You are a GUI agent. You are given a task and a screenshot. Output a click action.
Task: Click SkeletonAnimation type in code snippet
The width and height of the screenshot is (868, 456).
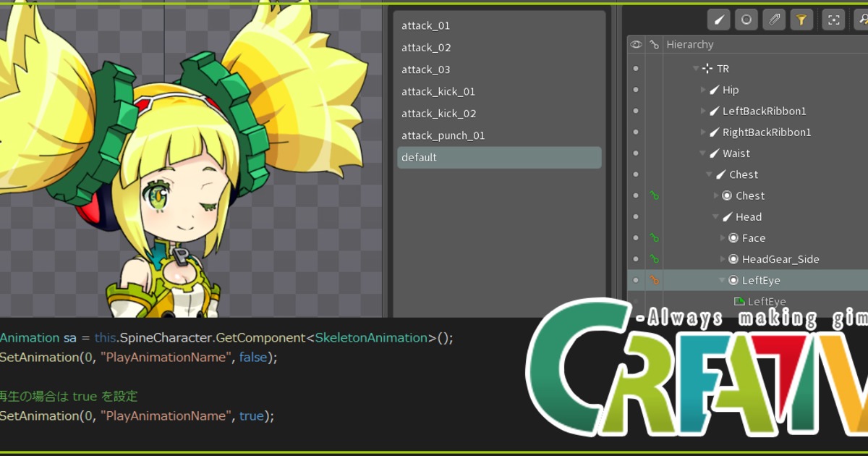(371, 338)
